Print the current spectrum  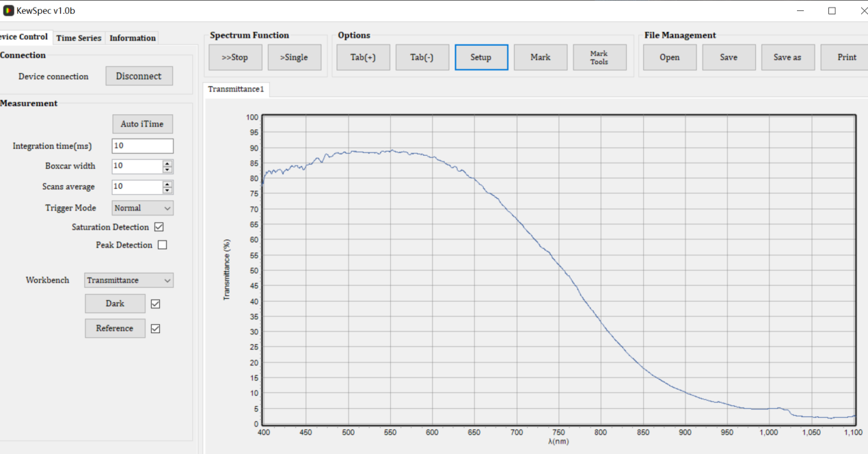tap(846, 57)
